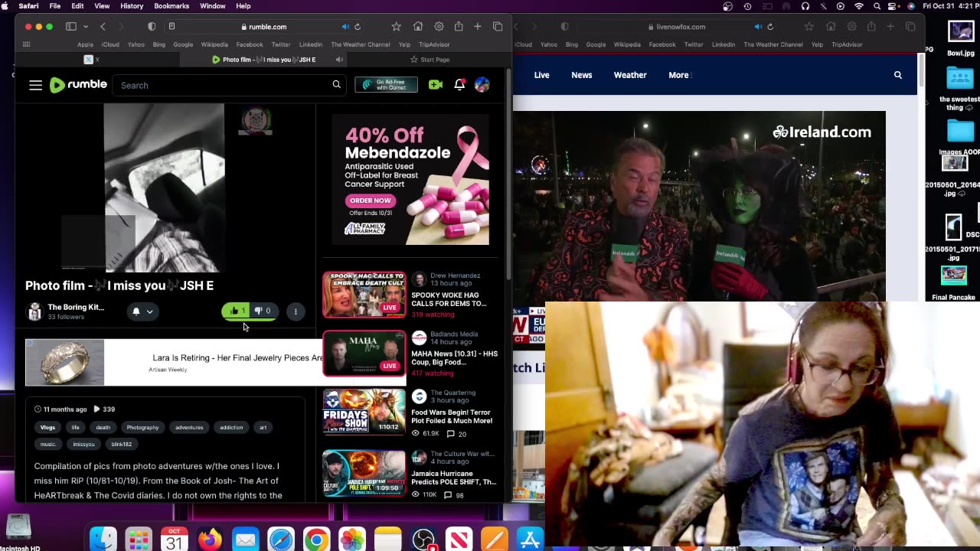Open OBS Studio from the Dock

tap(423, 540)
